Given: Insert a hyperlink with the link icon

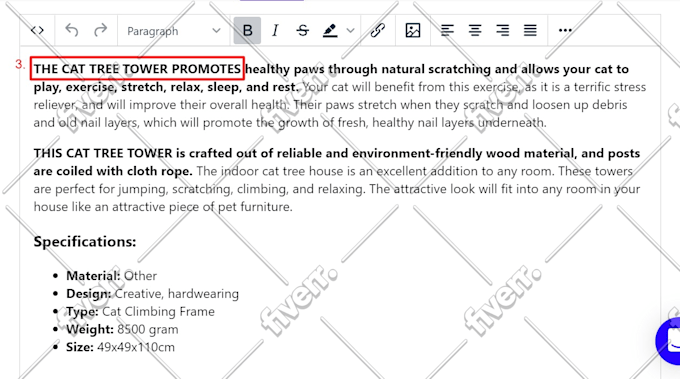Looking at the screenshot, I should click(378, 30).
